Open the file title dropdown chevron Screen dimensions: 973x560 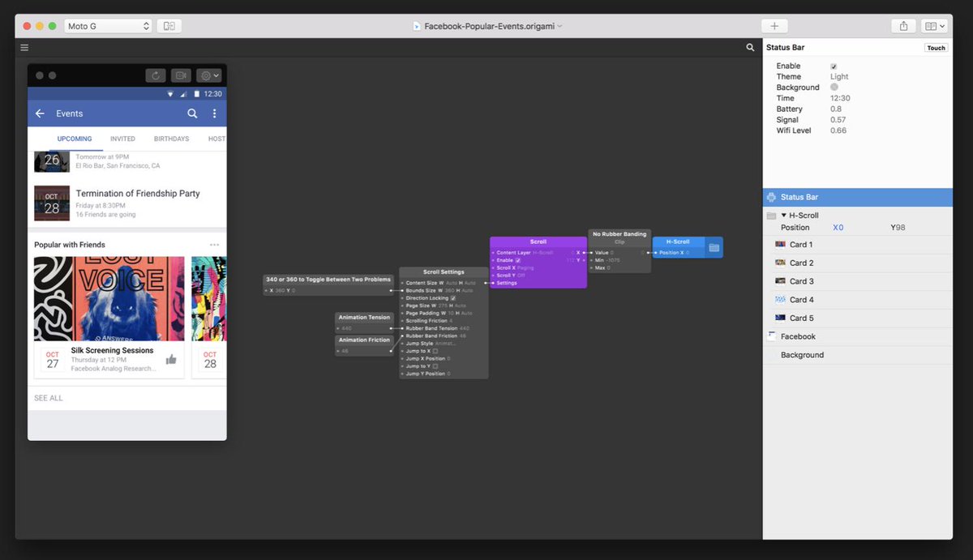(x=559, y=26)
